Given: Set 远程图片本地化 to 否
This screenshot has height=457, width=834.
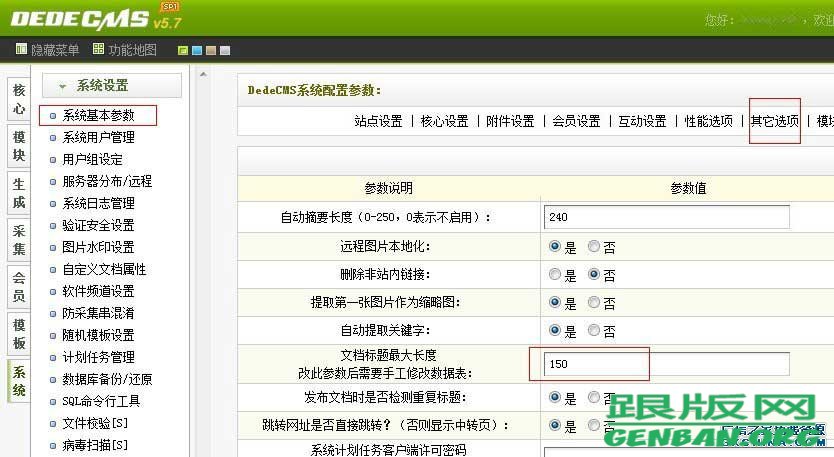Looking at the screenshot, I should click(x=594, y=246).
